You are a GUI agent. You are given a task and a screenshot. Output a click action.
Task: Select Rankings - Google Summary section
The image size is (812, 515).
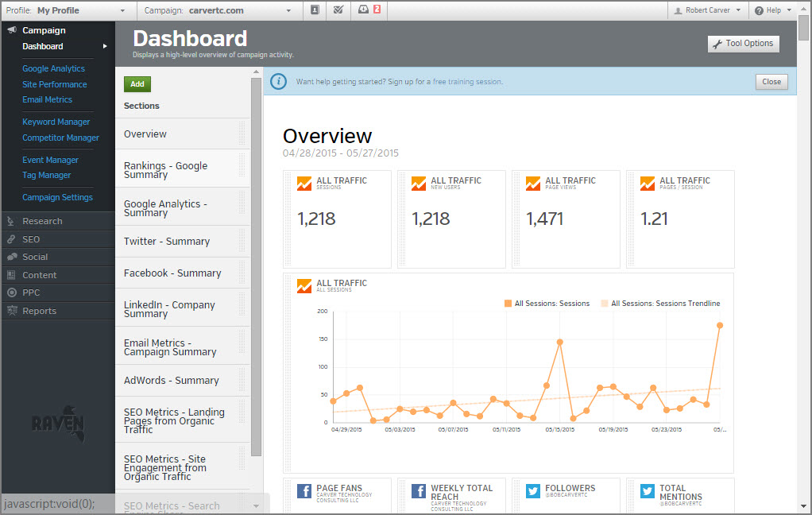182,169
